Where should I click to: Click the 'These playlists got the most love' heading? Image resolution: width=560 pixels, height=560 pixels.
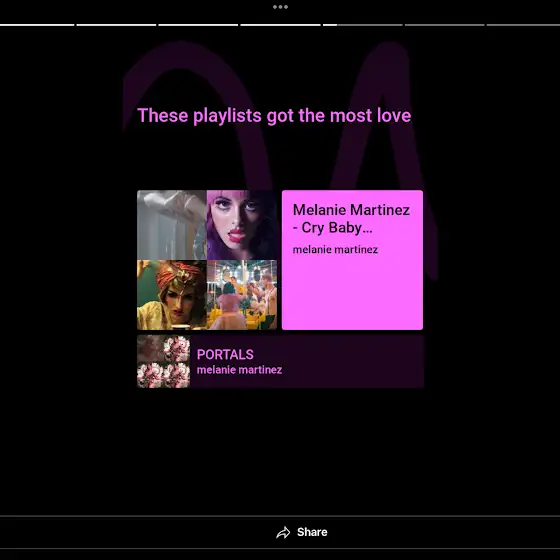274,115
